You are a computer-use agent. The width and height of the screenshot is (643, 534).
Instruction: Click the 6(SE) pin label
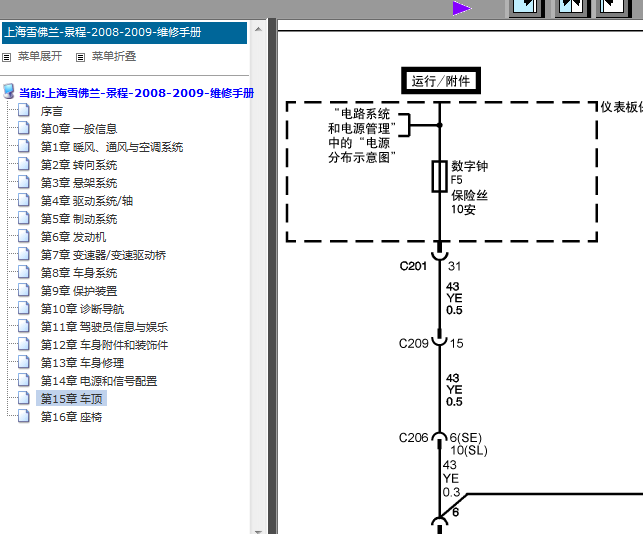tap(466, 438)
